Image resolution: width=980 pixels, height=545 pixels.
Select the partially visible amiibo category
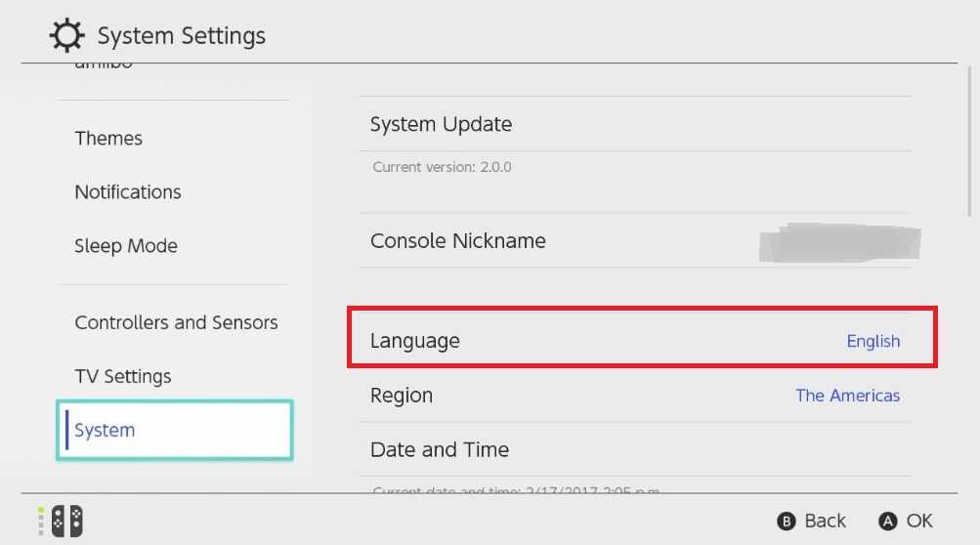coord(104,66)
